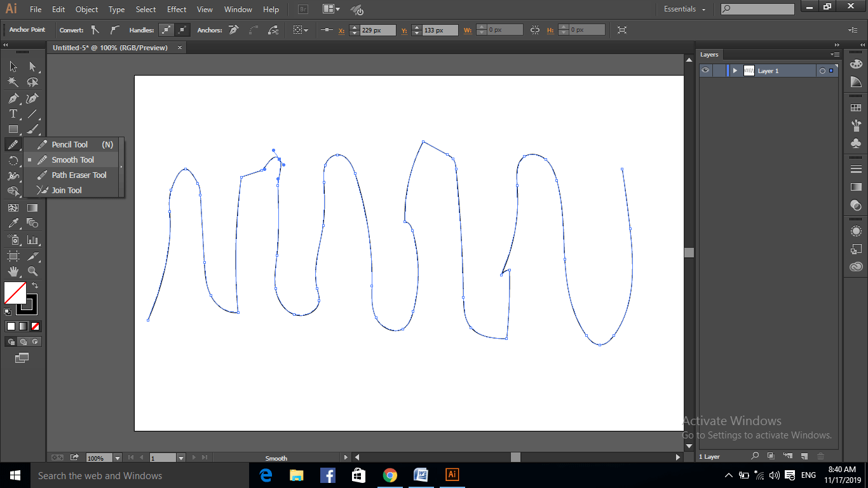Choose the Path Eraser Tool
This screenshot has height=488, width=868.
[x=79, y=175]
